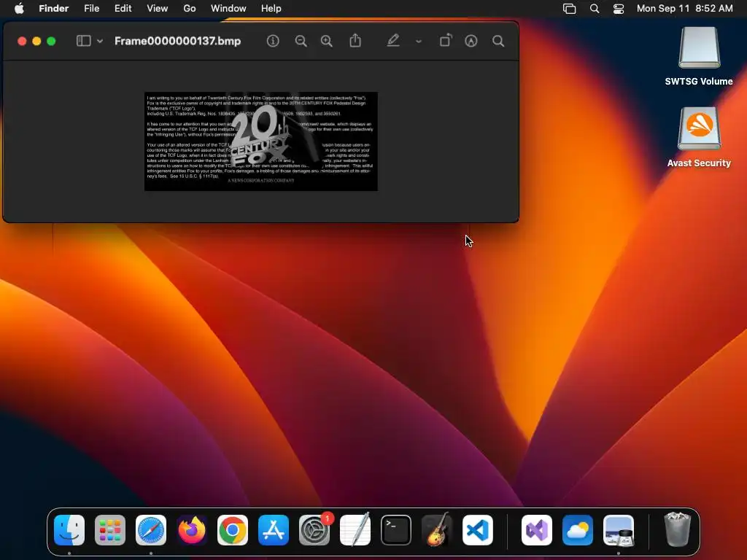Open System Settings from the Dock
The width and height of the screenshot is (747, 560).
tap(314, 530)
